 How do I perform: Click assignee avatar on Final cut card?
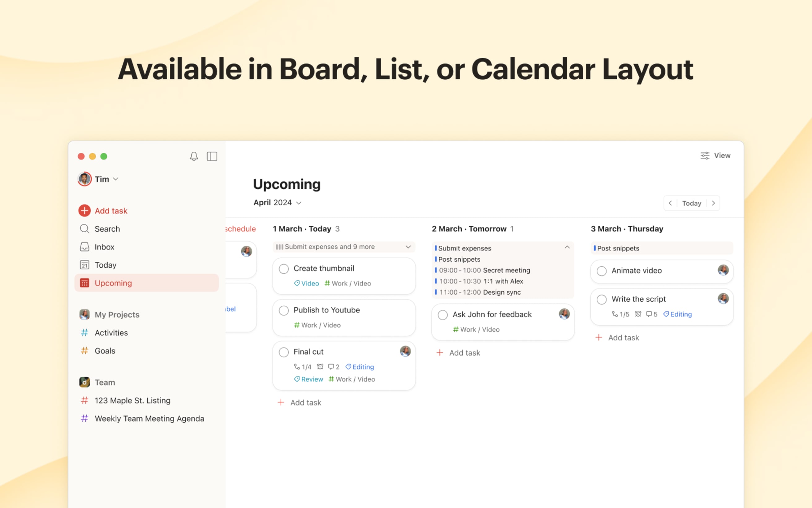(405, 352)
